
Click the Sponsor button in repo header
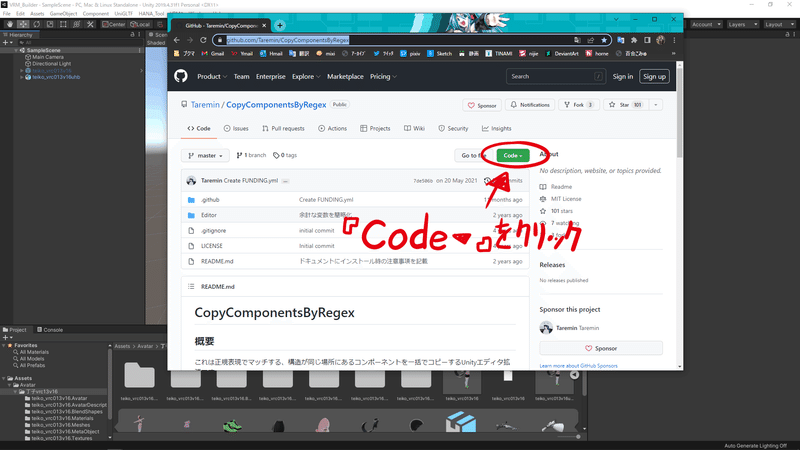482,105
